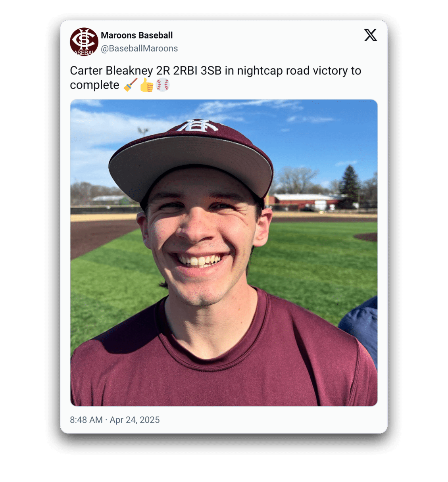Click the thumbs up emoji

point(147,85)
